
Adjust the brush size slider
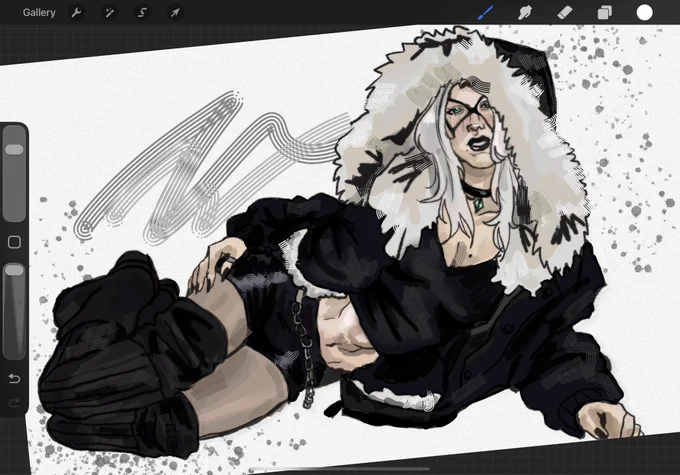[14, 174]
